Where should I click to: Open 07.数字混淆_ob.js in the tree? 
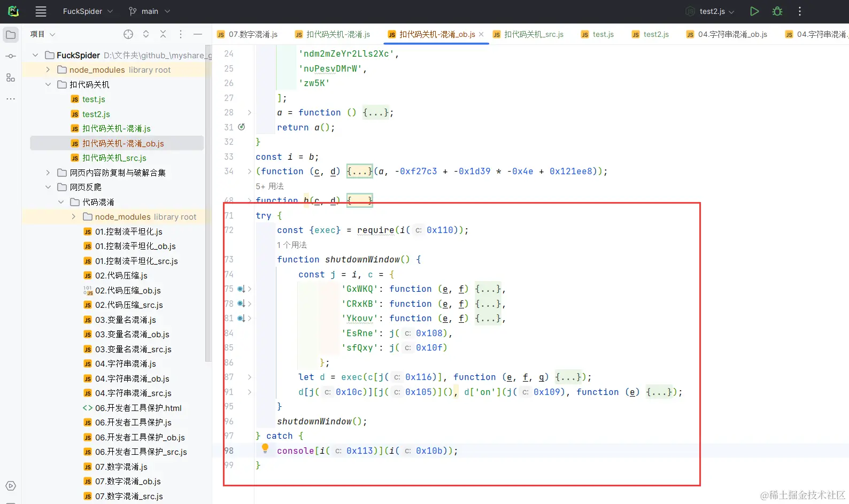[128, 482]
